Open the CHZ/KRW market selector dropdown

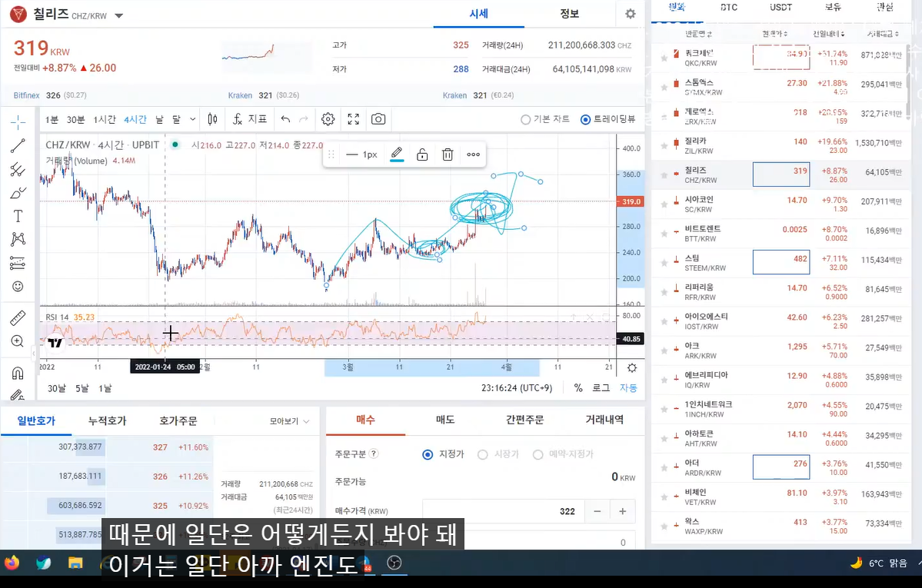118,16
